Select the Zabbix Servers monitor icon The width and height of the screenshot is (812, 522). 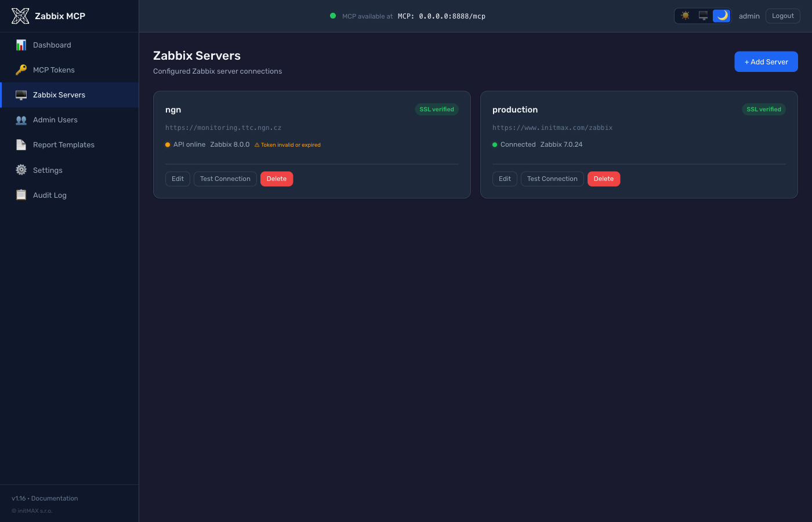(21, 95)
